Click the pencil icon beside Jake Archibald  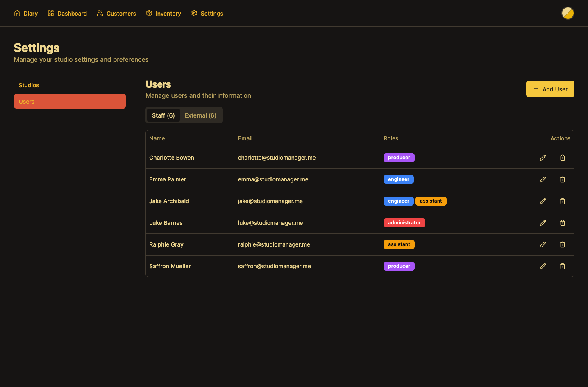tap(543, 201)
